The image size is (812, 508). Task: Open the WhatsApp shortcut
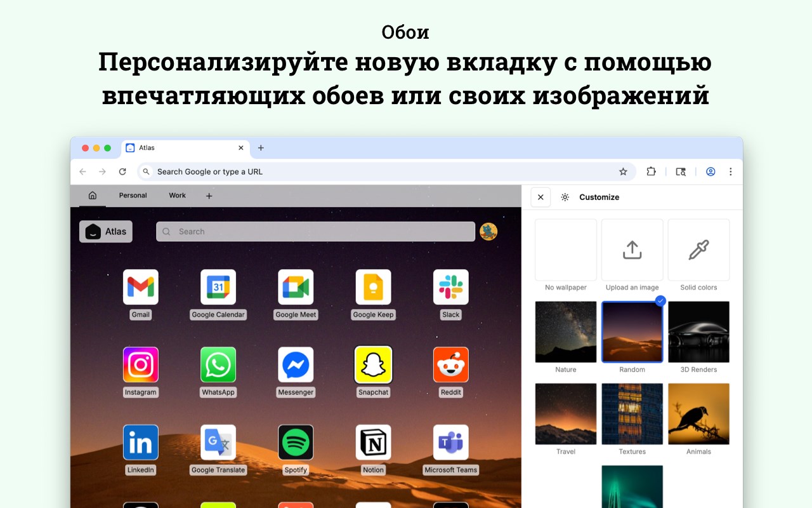pyautogui.click(x=218, y=364)
